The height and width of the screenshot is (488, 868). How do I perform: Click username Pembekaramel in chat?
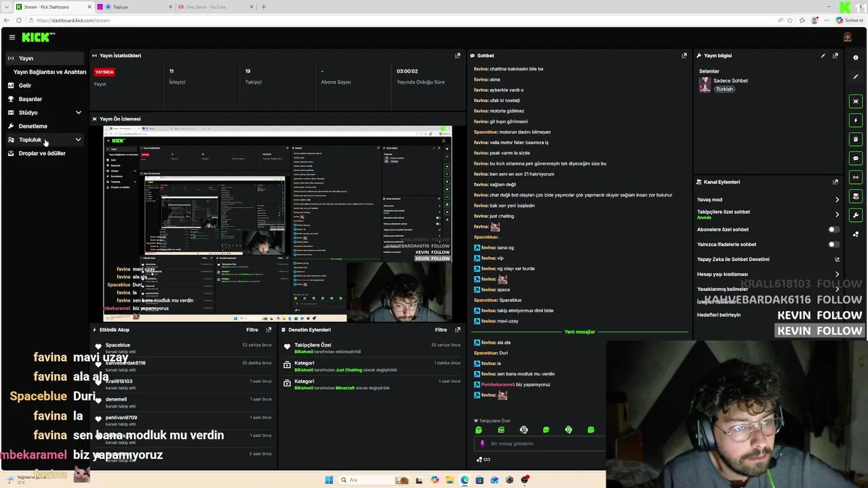point(496,384)
